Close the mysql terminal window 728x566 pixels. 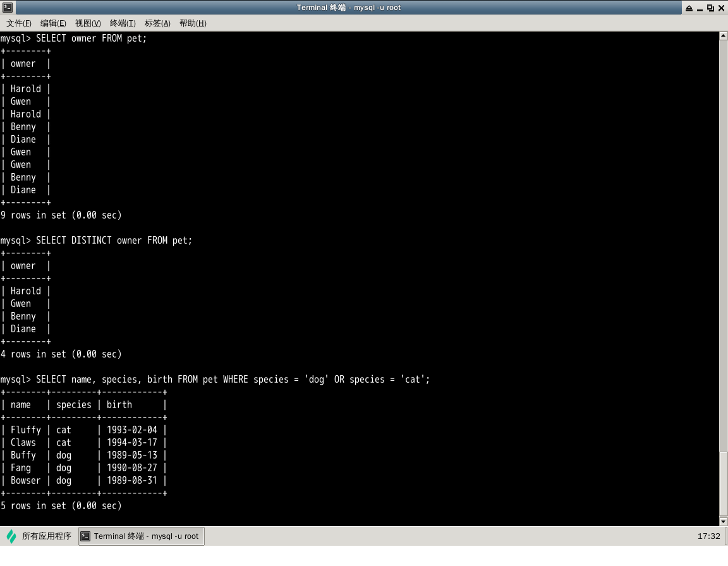pos(721,8)
